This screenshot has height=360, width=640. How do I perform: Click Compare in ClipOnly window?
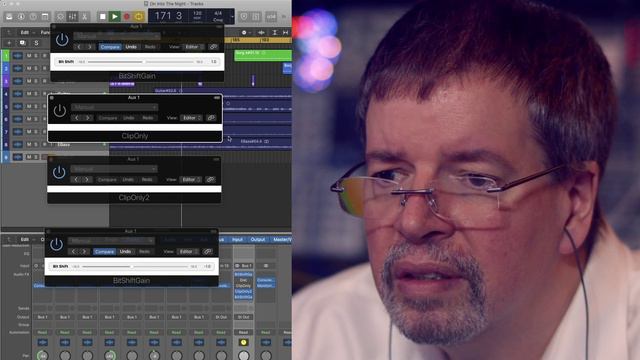pos(108,118)
